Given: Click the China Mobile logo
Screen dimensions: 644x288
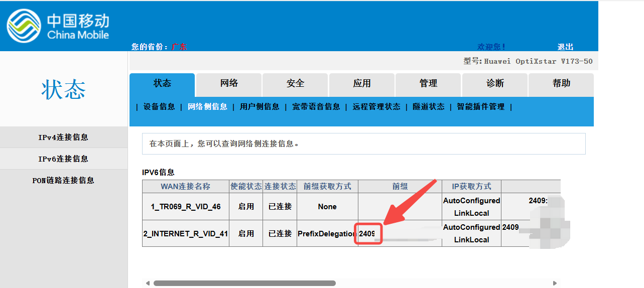Looking at the screenshot, I should 58,26.
